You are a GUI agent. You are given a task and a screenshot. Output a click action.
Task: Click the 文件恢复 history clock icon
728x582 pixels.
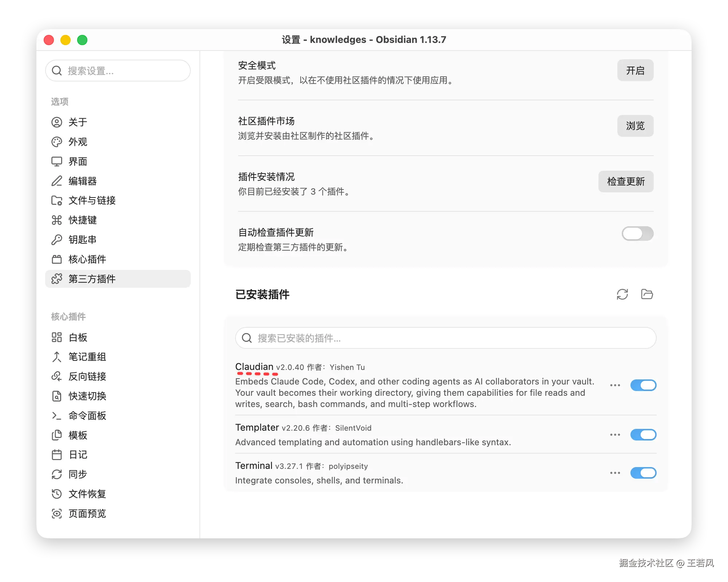tap(57, 494)
